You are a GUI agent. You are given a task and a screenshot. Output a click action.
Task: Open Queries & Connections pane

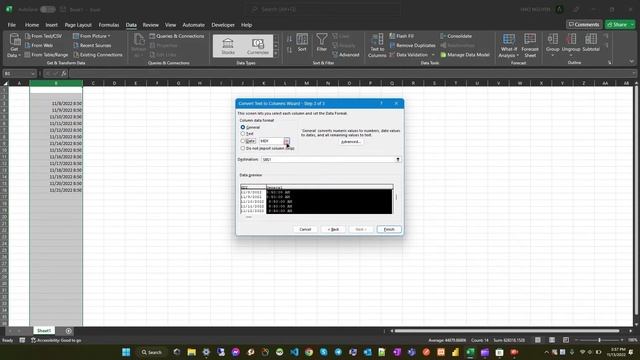(x=177, y=36)
